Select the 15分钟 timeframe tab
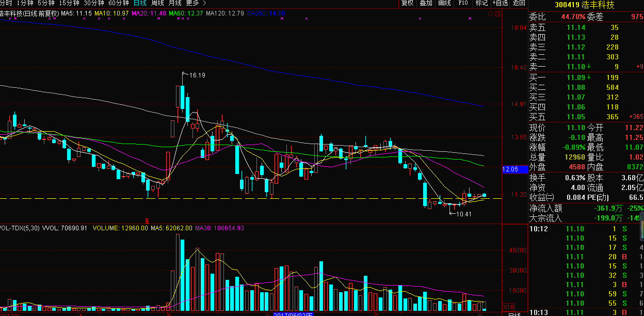The image size is (644, 316). tap(69, 3)
